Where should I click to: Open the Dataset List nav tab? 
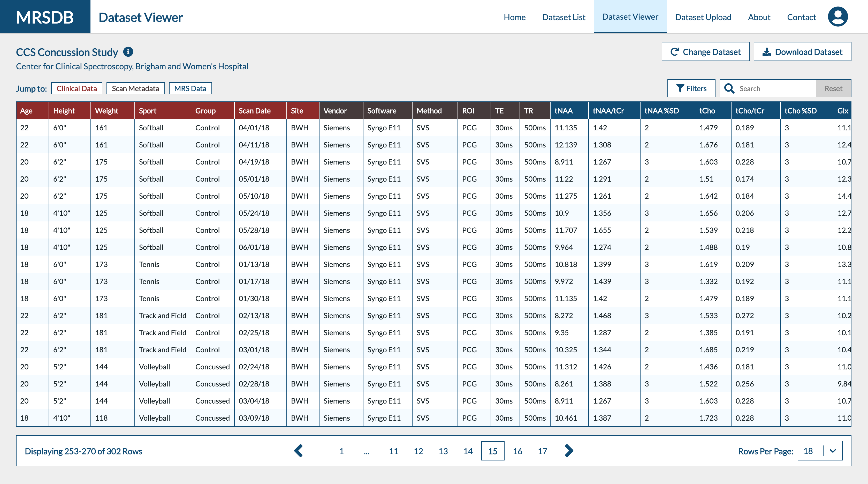pos(564,17)
